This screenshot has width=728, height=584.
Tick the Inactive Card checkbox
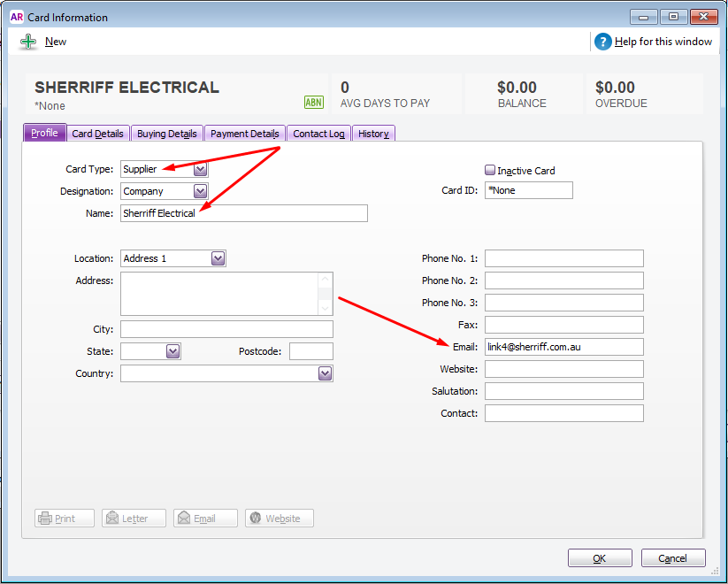[x=490, y=170]
